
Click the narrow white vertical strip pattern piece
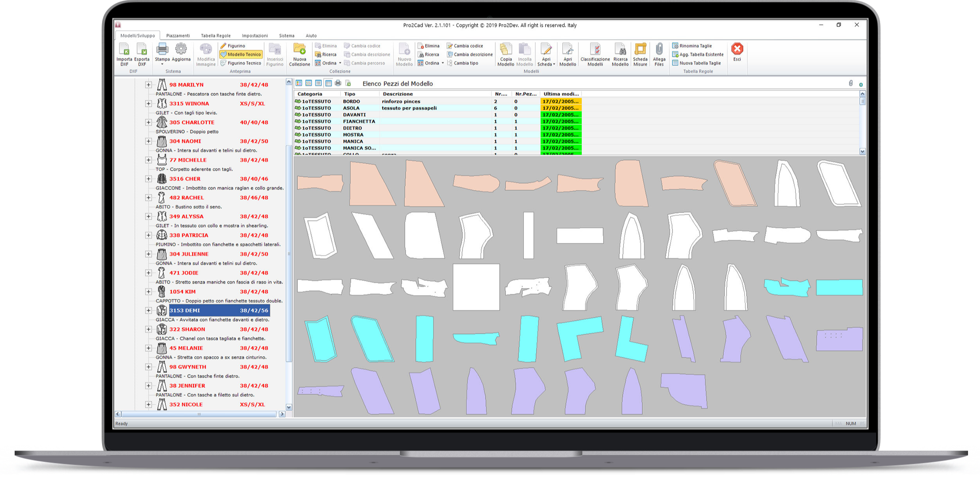tap(528, 235)
